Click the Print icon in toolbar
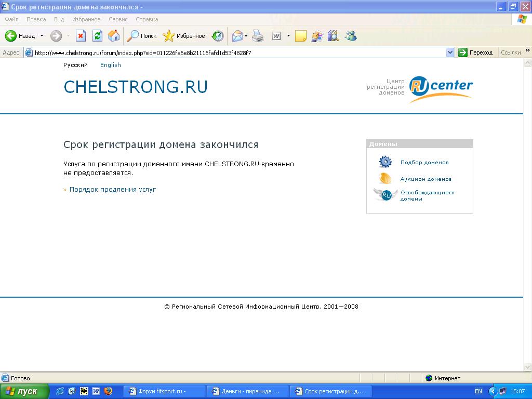532x399 pixels. pos(258,36)
